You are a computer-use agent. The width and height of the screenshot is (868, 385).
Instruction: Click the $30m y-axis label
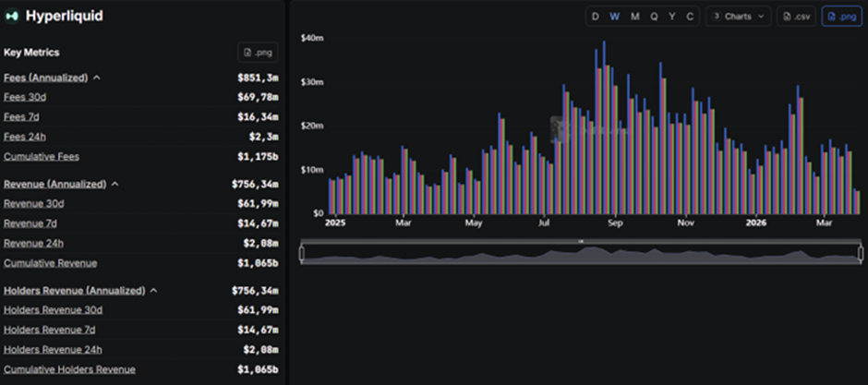tap(312, 82)
